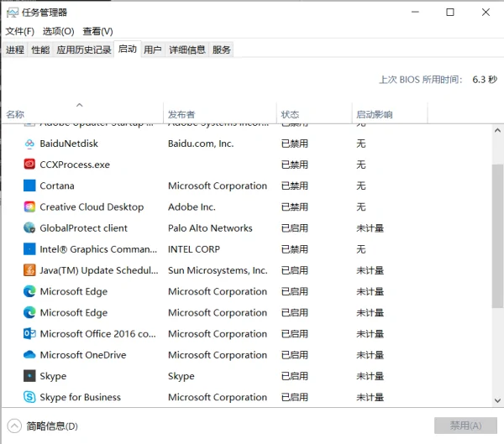Switch to the 性能 tab
The width and height of the screenshot is (504, 444).
click(x=40, y=50)
